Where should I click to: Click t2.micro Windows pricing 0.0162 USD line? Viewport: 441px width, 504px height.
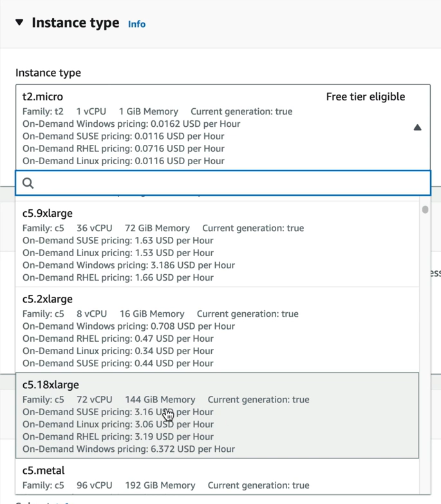click(x=131, y=124)
